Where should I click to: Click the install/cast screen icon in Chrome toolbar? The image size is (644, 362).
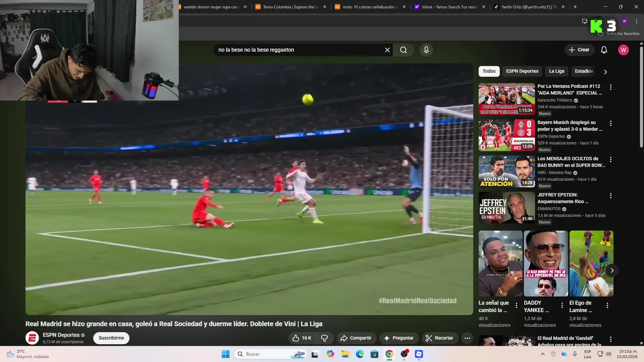pyautogui.click(x=585, y=21)
